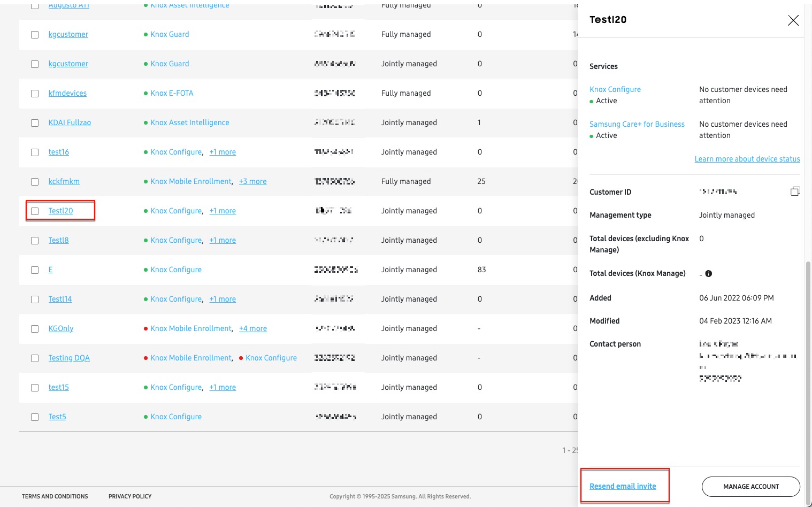
Task: Copy the Customer ID using copy icon
Action: (x=795, y=191)
